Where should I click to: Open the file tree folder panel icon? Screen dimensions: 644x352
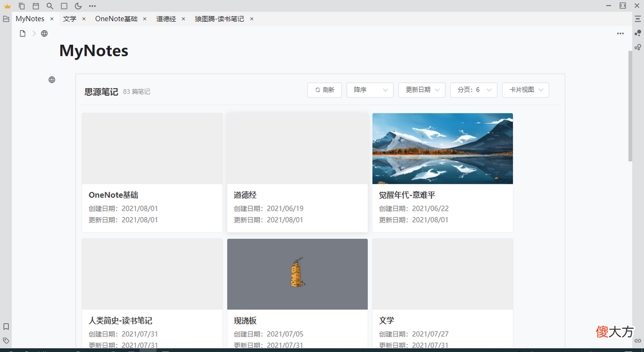click(6, 19)
